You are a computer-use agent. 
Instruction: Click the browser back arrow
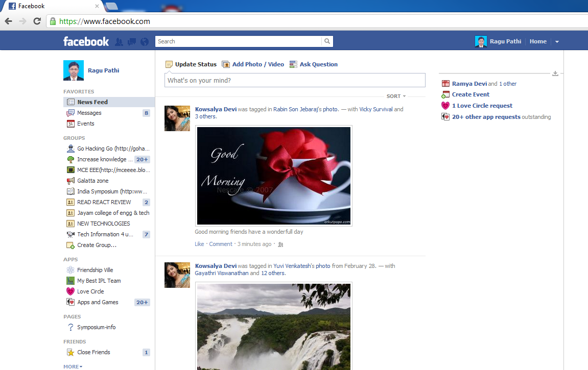[8, 21]
